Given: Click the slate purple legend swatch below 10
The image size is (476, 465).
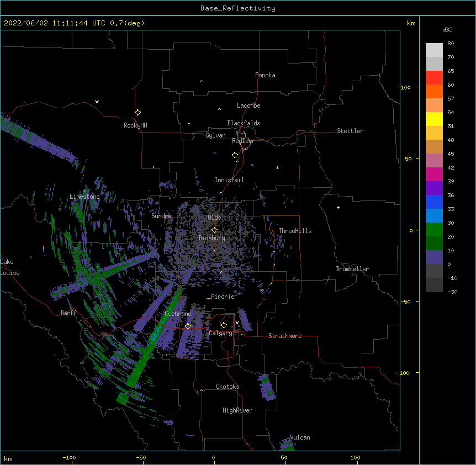Looking at the screenshot, I should [434, 257].
